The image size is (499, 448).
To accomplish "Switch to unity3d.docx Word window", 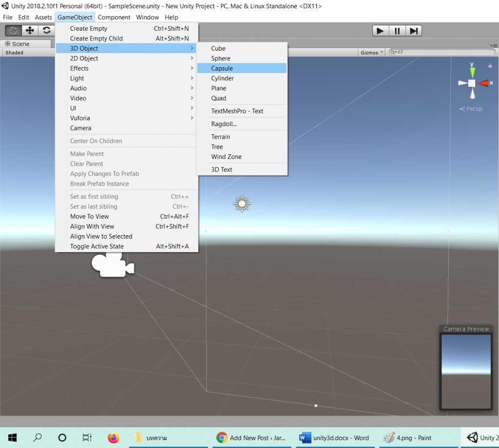I will (335, 438).
